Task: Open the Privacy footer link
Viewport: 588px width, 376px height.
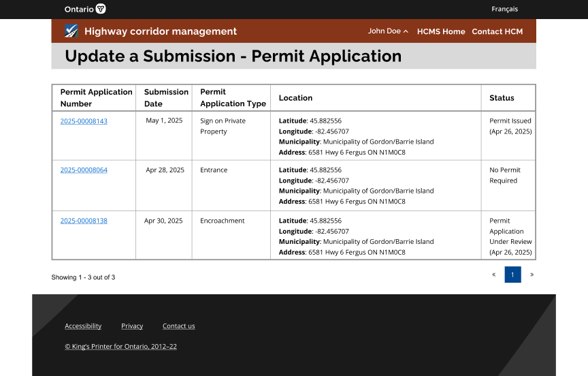Action: coord(132,326)
